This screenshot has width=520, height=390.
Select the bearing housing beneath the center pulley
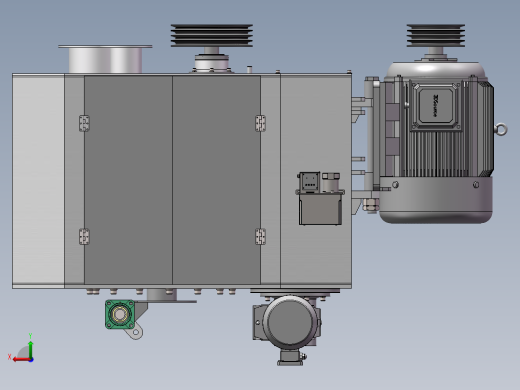pos(212,62)
